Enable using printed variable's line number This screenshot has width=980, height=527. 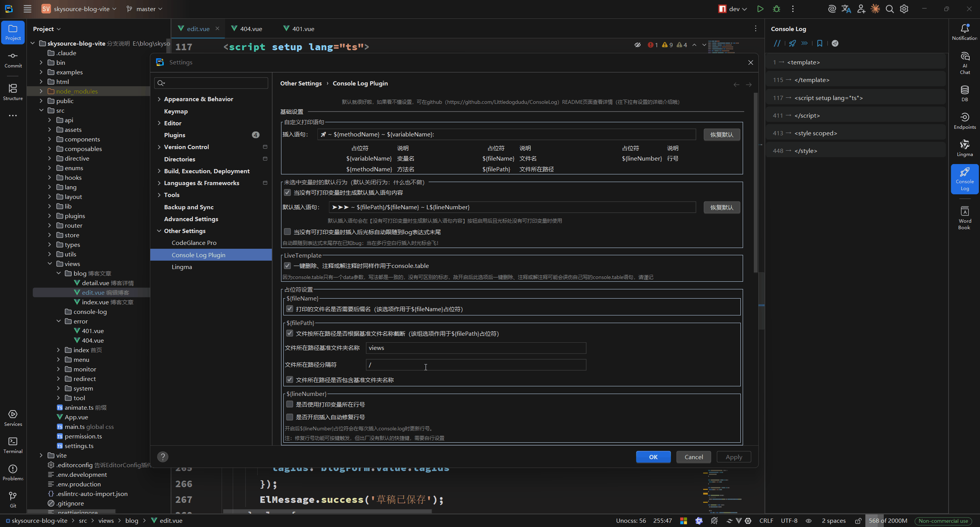coord(289,404)
